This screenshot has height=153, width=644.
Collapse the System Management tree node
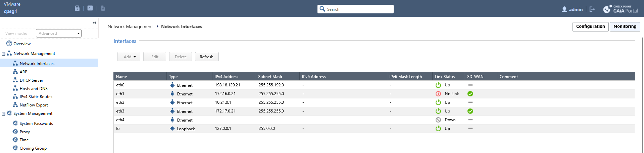point(4,114)
